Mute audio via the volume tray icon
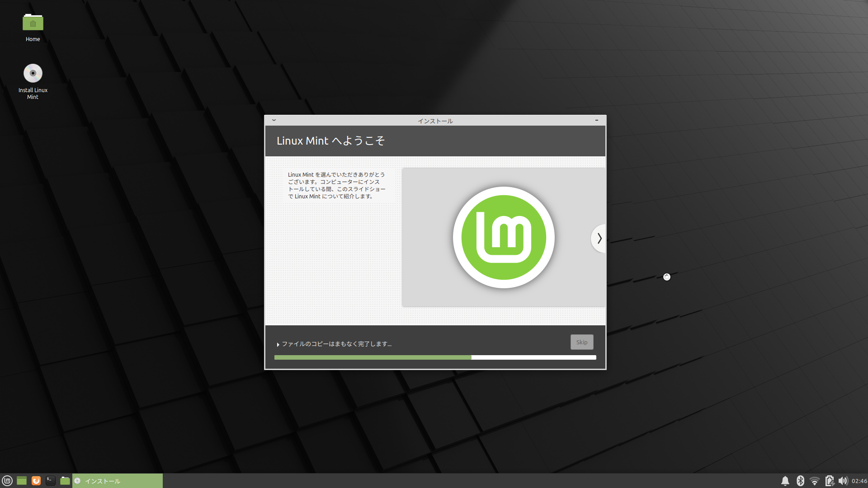Image resolution: width=868 pixels, height=488 pixels. point(844,481)
